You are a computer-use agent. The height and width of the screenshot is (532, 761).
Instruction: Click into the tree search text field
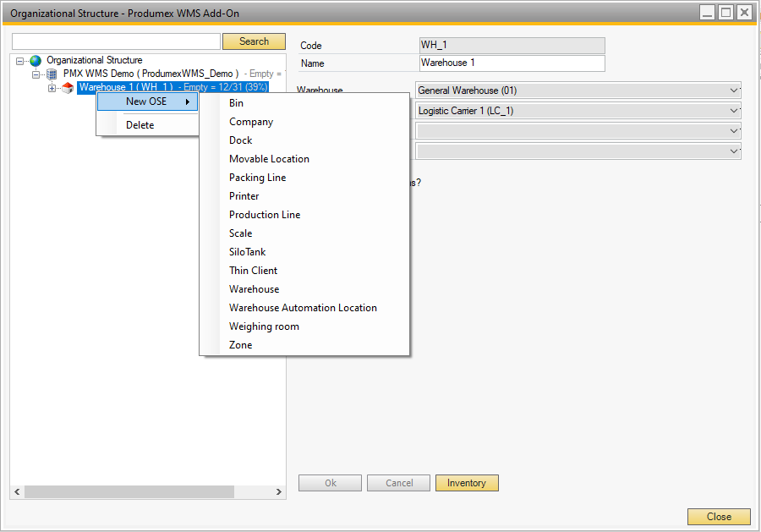pos(116,41)
